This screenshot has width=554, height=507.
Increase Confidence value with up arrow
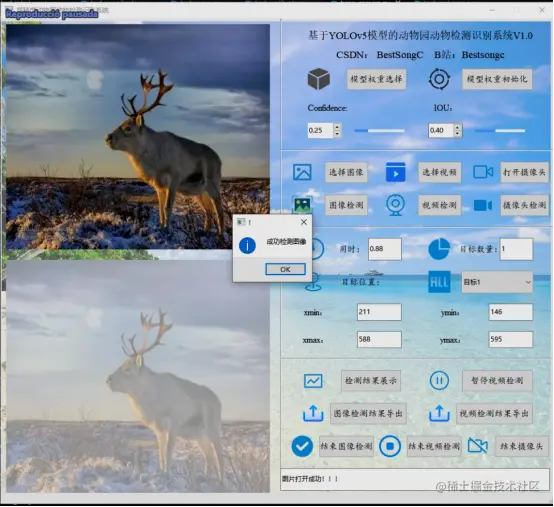(337, 127)
